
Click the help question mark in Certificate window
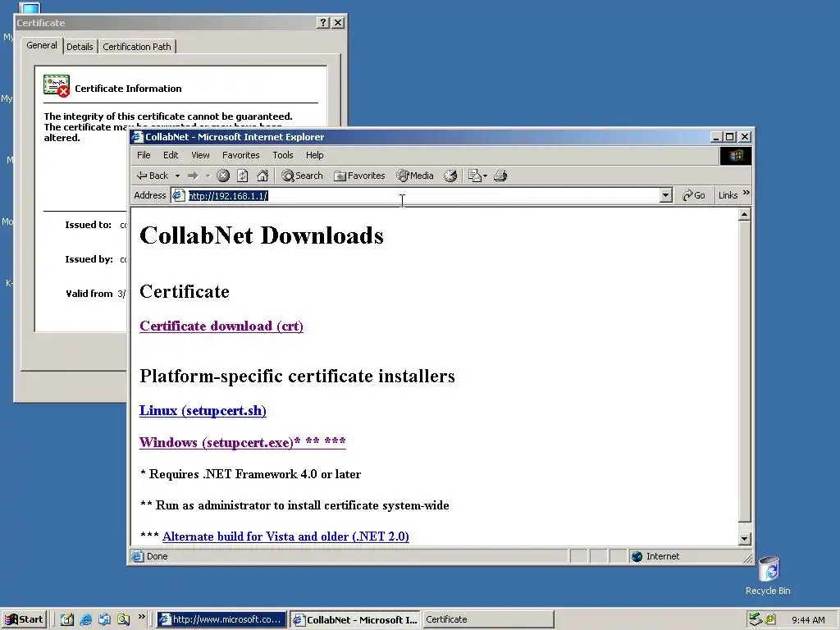coord(323,22)
